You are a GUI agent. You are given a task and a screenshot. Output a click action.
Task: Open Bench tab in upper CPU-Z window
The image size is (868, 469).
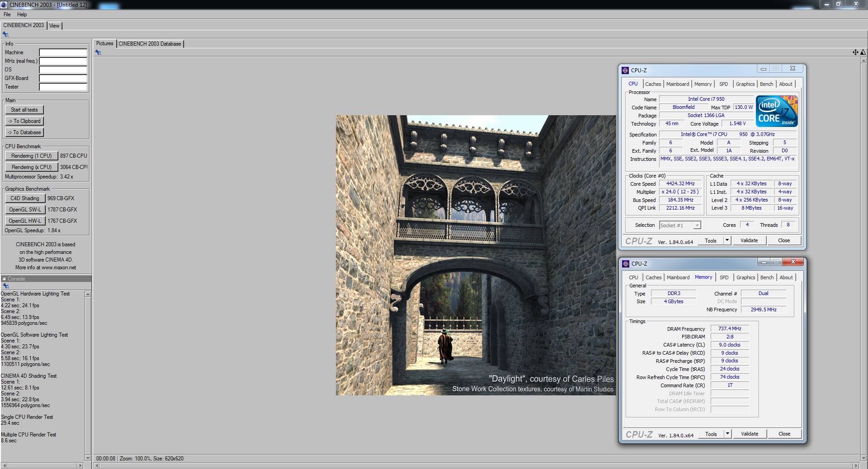click(x=766, y=84)
